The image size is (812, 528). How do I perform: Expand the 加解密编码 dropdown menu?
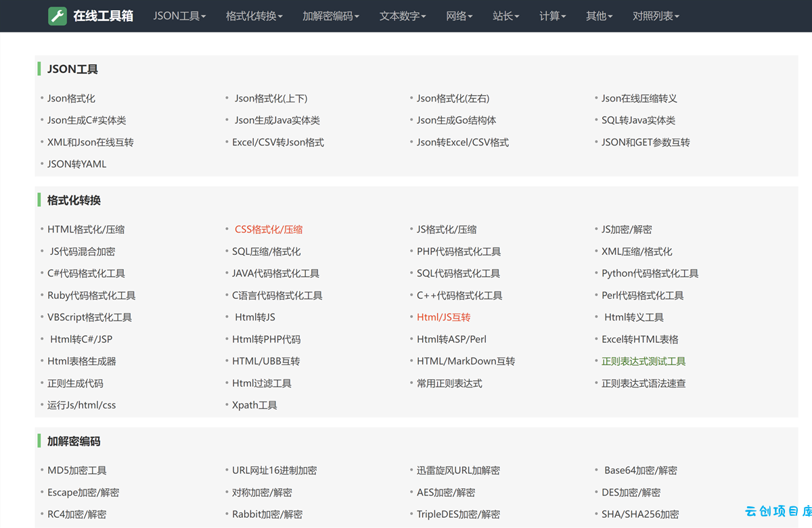(331, 16)
